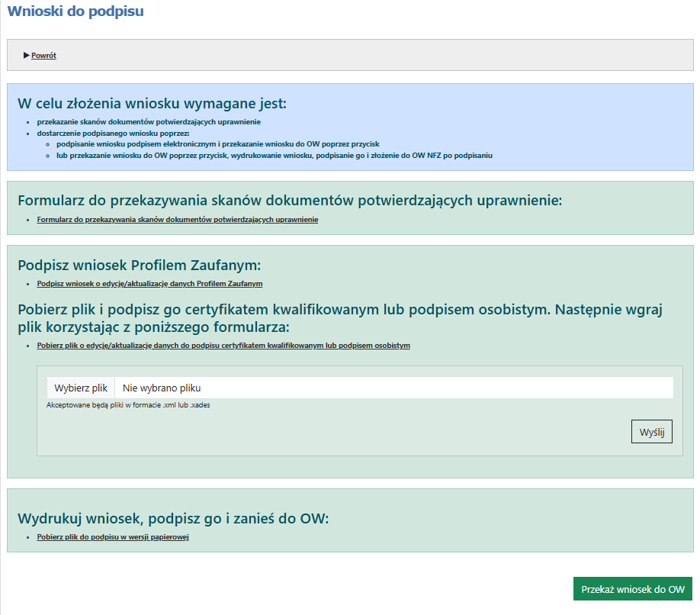
Task: Download the paper version file link
Action: click(112, 537)
